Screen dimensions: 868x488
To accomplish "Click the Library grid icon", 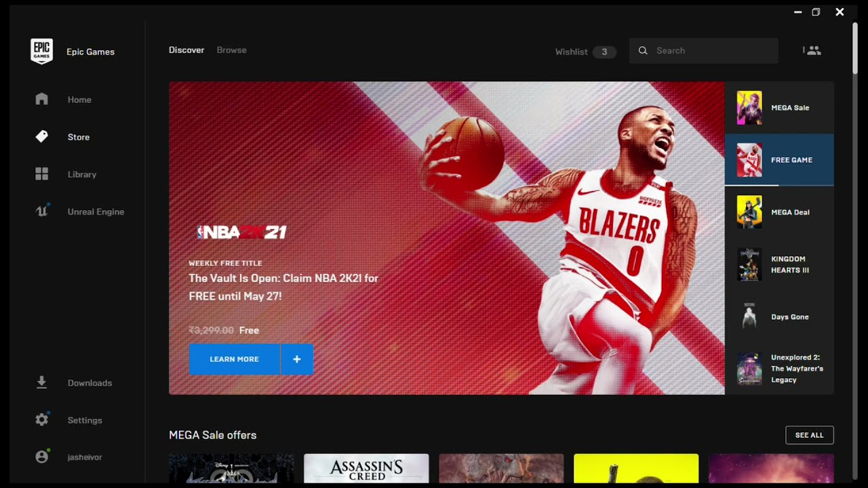I will [42, 174].
